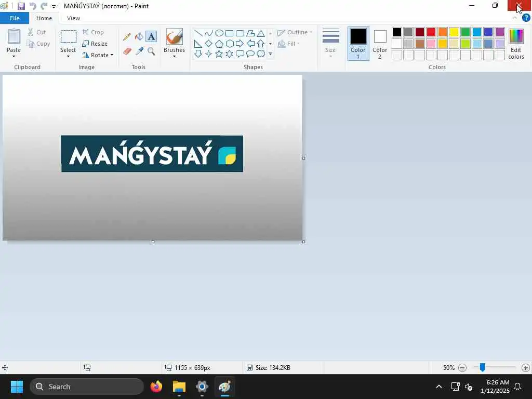Screen dimensions: 532x399
Task: Choose the Four-point star shape
Action: (x=209, y=54)
